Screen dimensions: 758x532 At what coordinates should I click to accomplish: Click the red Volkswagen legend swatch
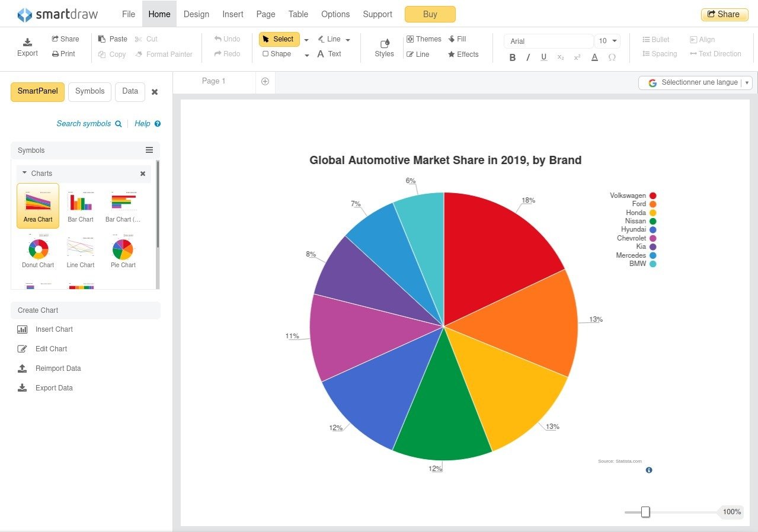click(653, 196)
